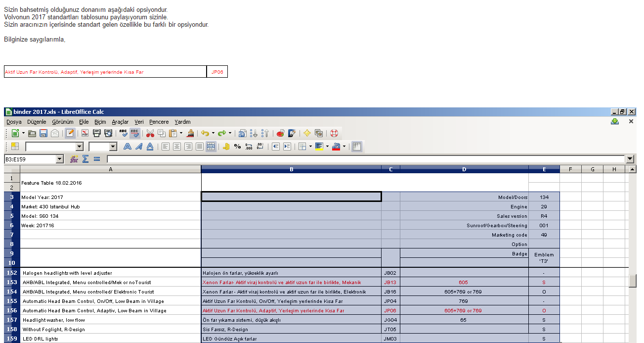Insert a hyperlink
Screen dimensions: 644x343
tap(242, 133)
